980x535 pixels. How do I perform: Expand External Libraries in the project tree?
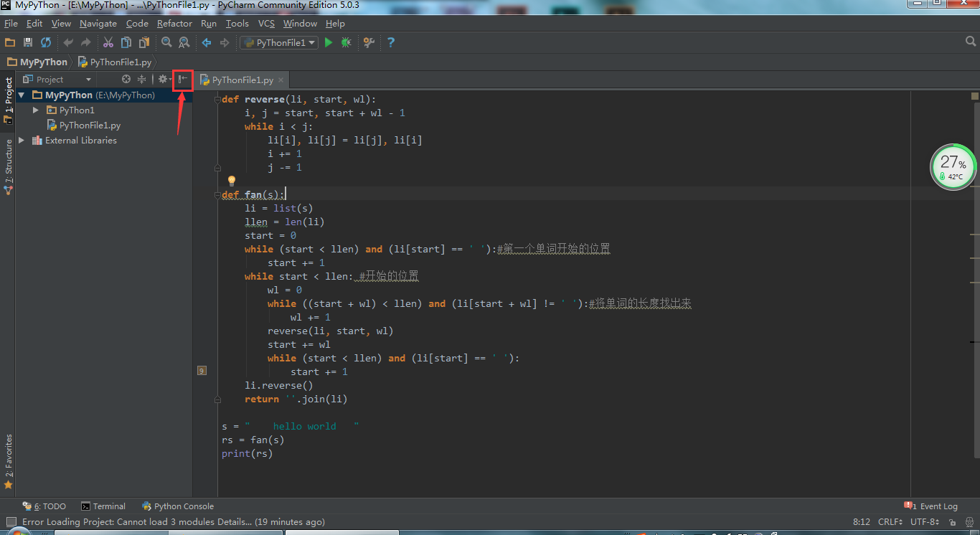coord(22,140)
